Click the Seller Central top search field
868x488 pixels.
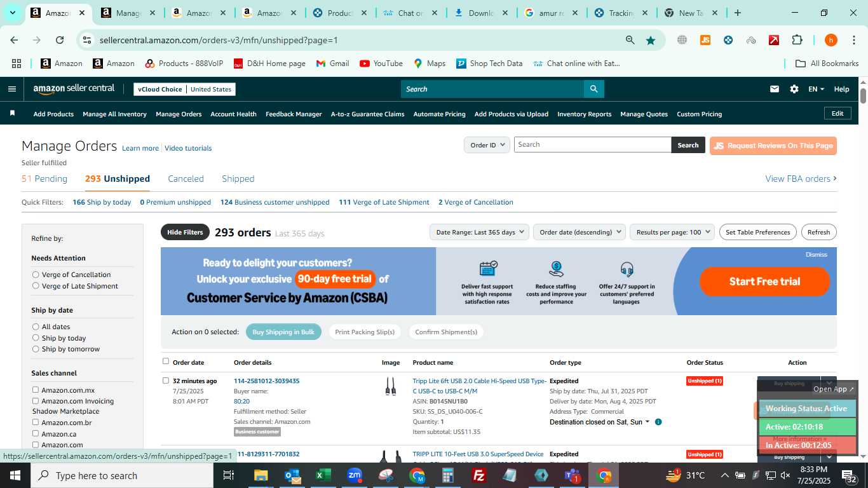coord(492,89)
